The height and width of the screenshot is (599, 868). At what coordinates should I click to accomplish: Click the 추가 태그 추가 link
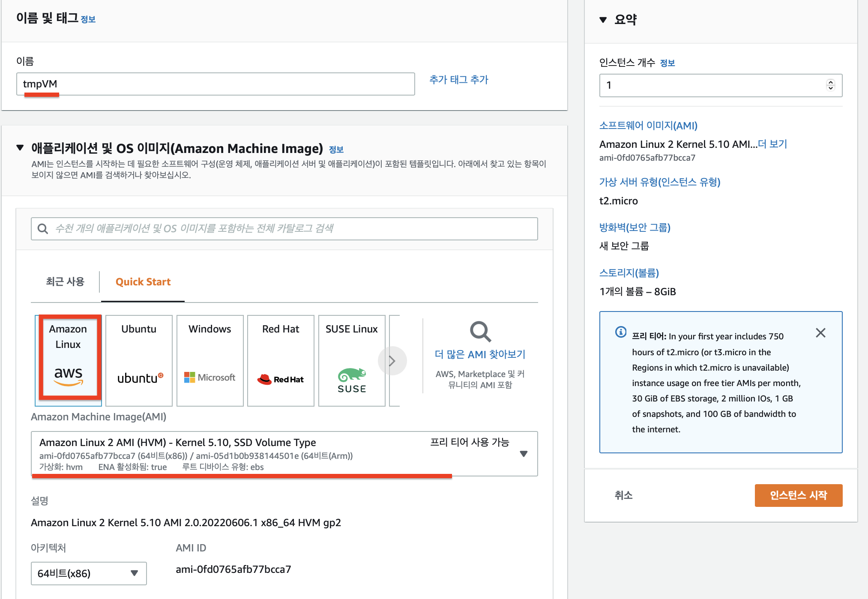tap(458, 80)
